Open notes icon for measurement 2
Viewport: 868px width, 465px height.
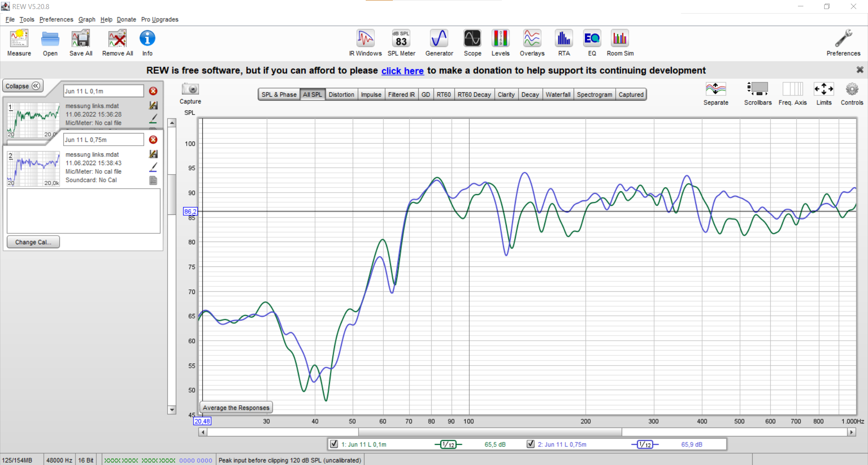click(x=153, y=180)
